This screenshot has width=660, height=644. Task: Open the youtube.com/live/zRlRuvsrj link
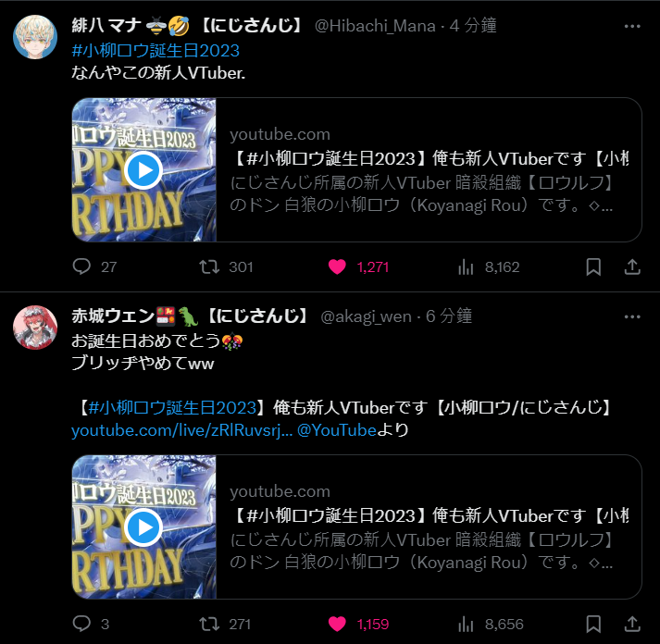(181, 430)
